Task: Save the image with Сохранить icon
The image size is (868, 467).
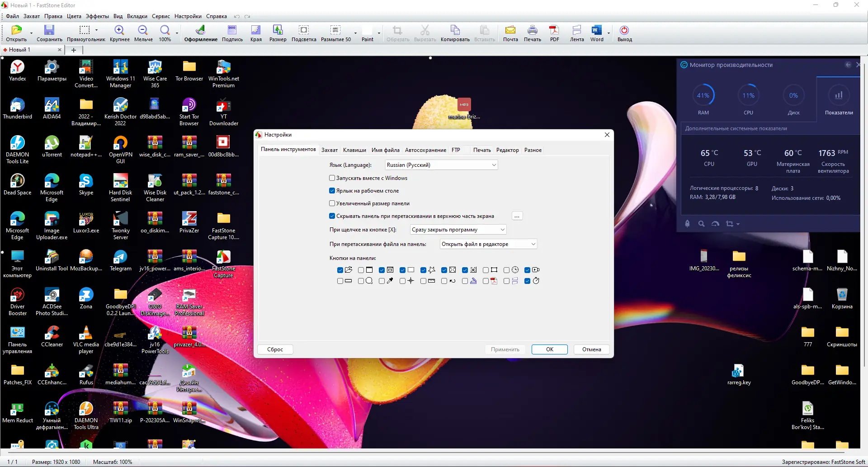Action: coord(49,33)
